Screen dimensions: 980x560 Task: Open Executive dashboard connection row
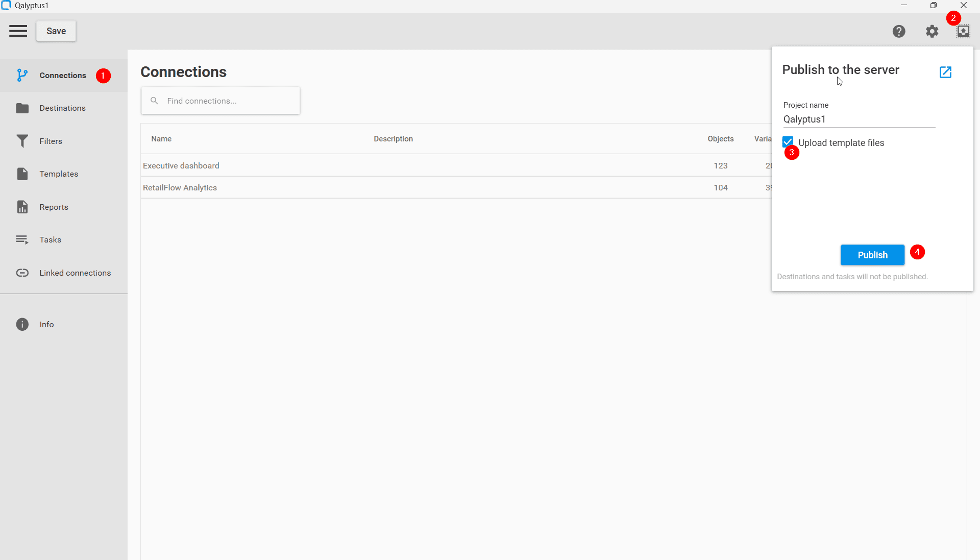[x=456, y=165]
